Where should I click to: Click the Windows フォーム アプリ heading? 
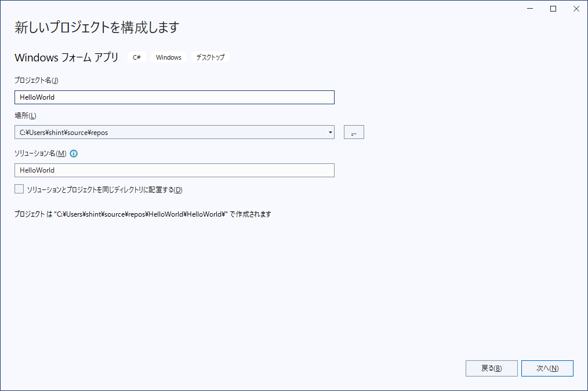[x=66, y=57]
